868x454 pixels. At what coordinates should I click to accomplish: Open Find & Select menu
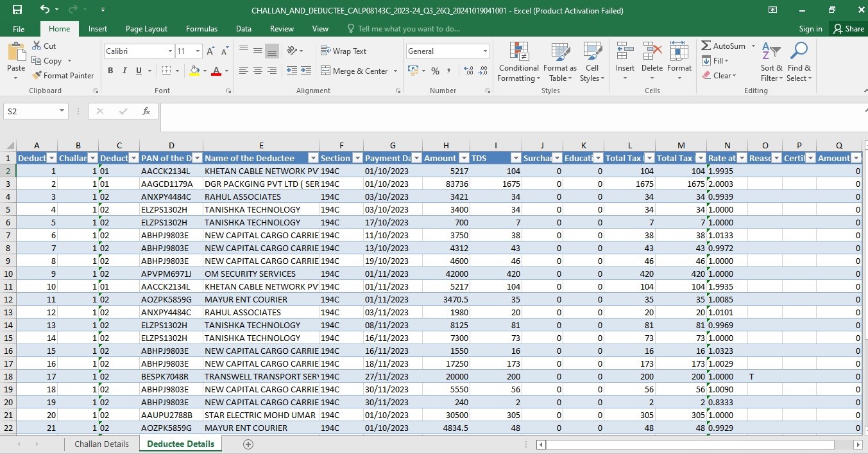click(799, 62)
